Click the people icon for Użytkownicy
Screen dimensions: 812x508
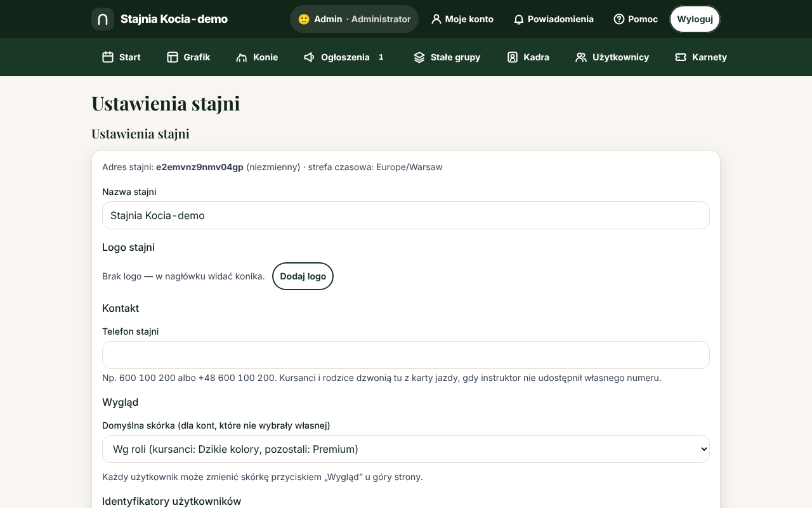coord(581,57)
